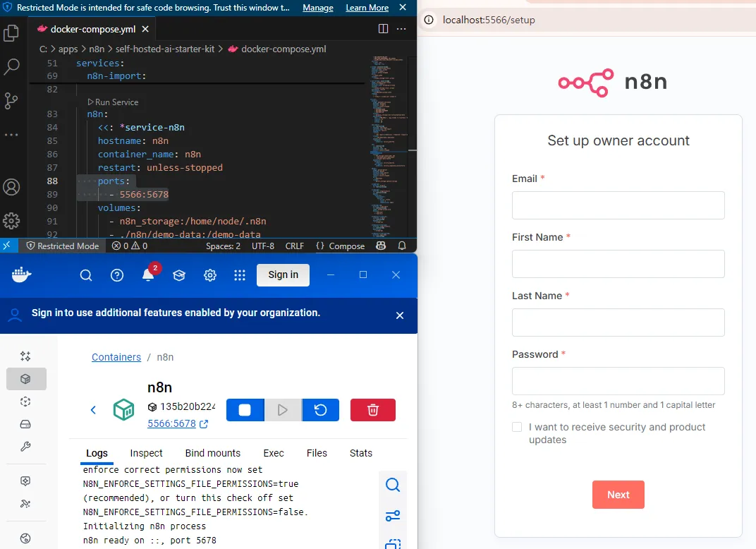Open VS Code notifications bell
The width and height of the screenshot is (756, 549).
(x=402, y=246)
